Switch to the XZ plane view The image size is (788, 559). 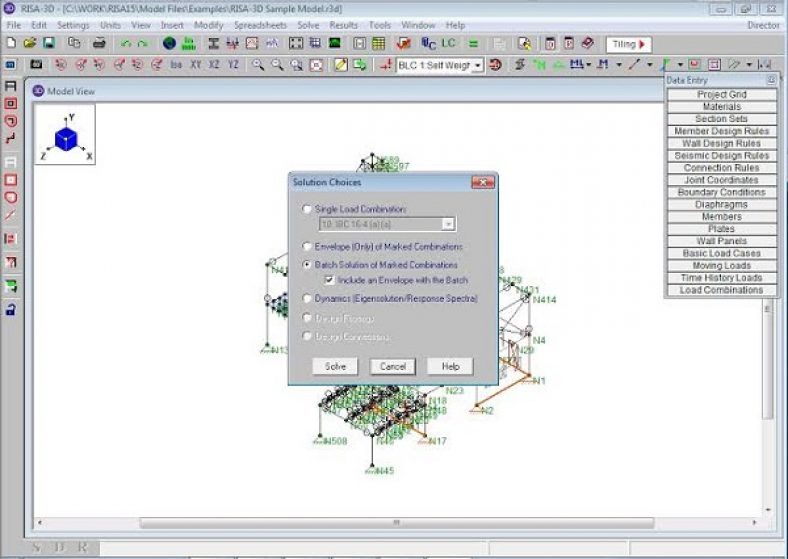(x=214, y=65)
